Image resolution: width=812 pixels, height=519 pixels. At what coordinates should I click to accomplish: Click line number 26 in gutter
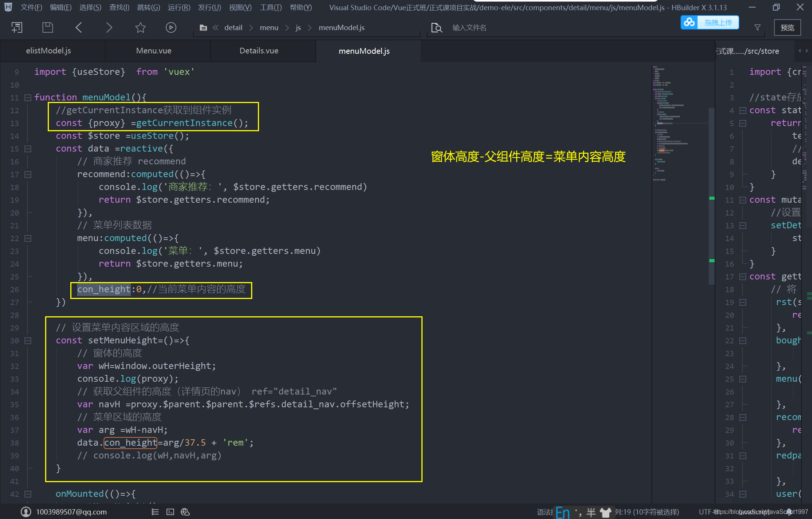(14, 290)
